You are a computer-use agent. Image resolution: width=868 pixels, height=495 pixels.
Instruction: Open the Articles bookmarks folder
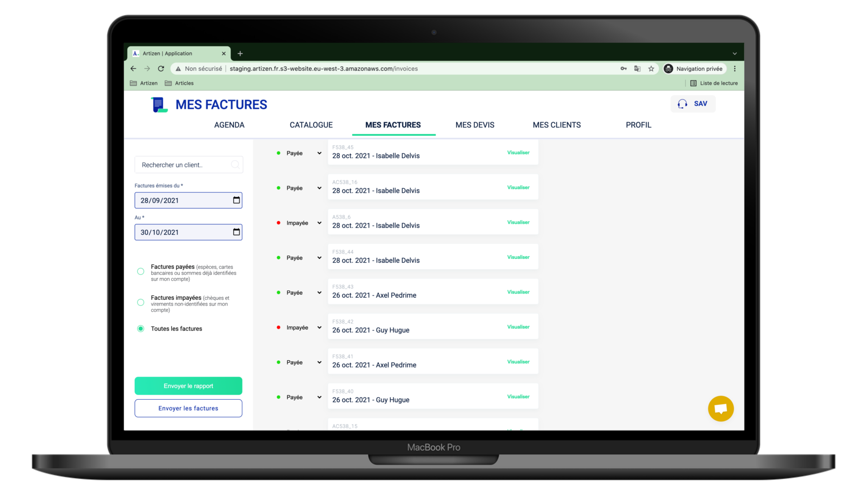pyautogui.click(x=179, y=83)
